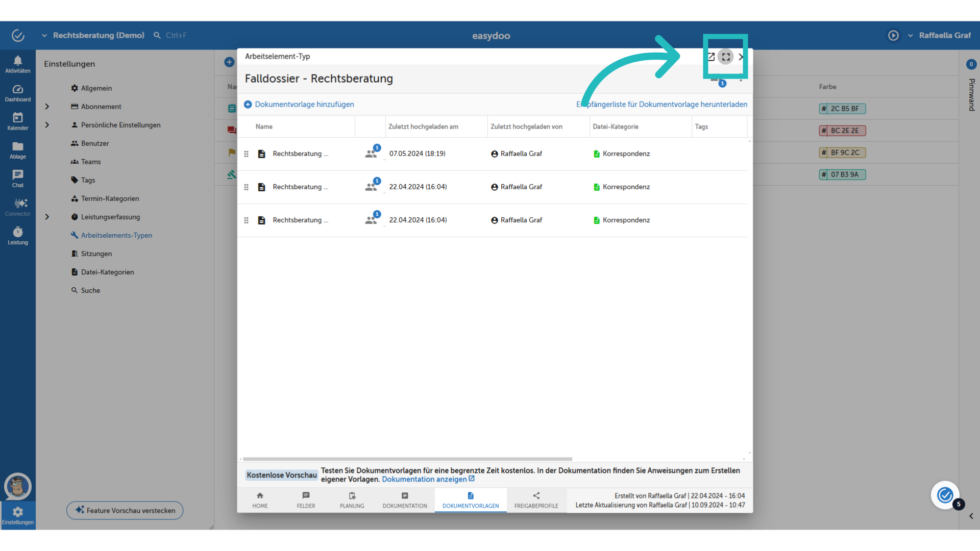
Task: Close the Arbeitselement-Typ dialog with the X
Action: tap(741, 57)
